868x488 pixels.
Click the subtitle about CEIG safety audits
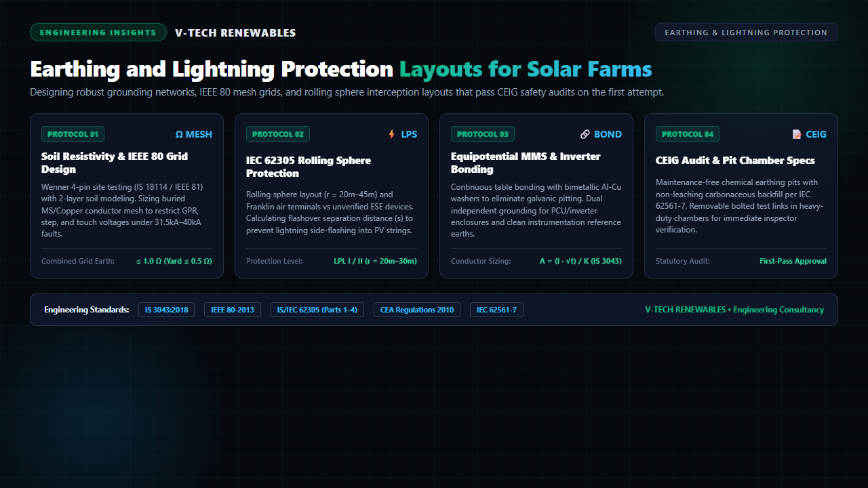(347, 92)
